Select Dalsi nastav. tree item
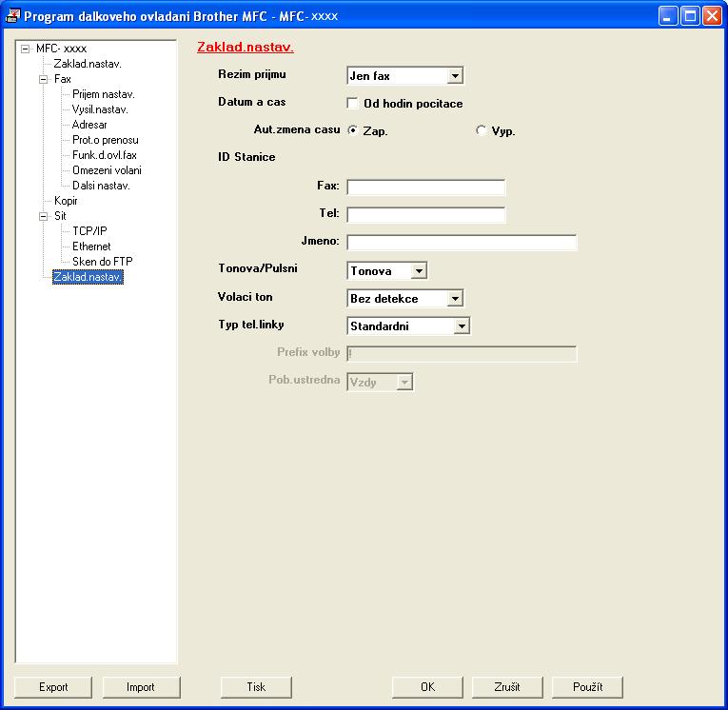The width and height of the screenshot is (728, 710). click(x=101, y=186)
